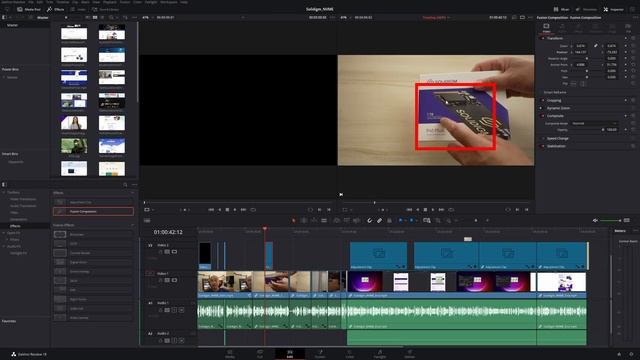Select the Blade Edit Mode tool
This screenshot has height=360, width=640.
point(324,220)
